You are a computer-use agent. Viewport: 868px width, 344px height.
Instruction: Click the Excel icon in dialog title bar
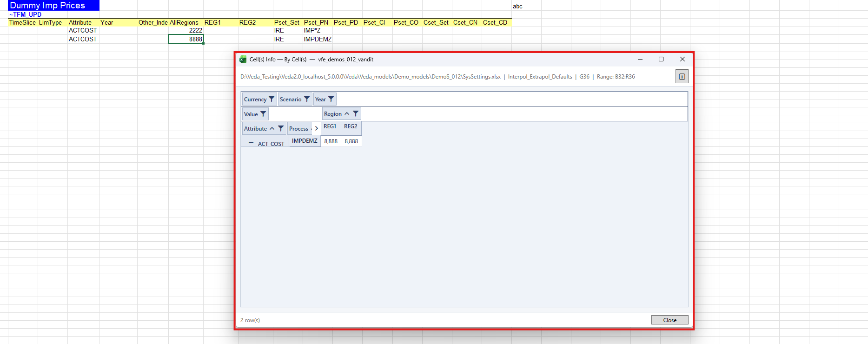click(x=243, y=60)
